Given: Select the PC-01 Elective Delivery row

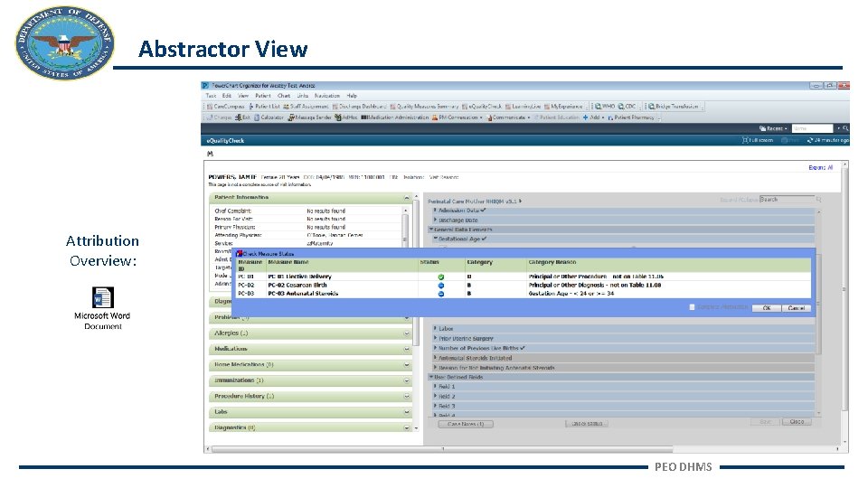Looking at the screenshot, I should click(524, 277).
